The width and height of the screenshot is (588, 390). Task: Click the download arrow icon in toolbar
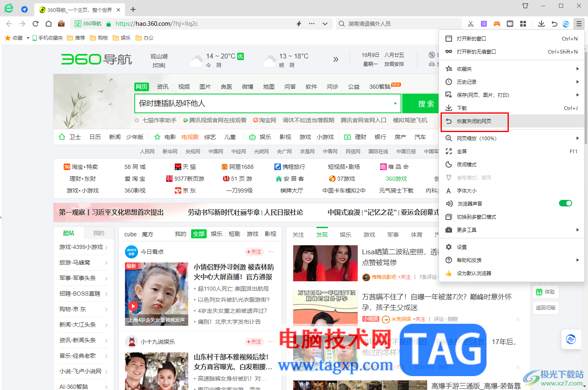pos(541,23)
